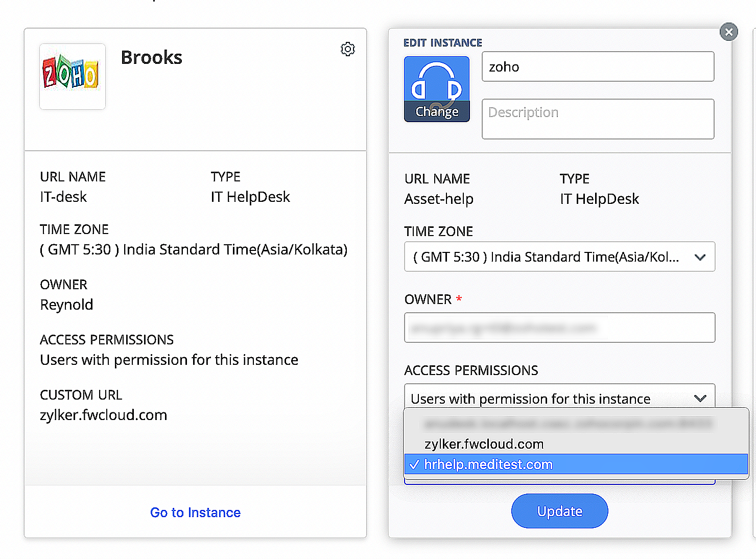Viewport: 756px width, 559px height.
Task: Click the Go to Instance link
Action: coord(195,513)
